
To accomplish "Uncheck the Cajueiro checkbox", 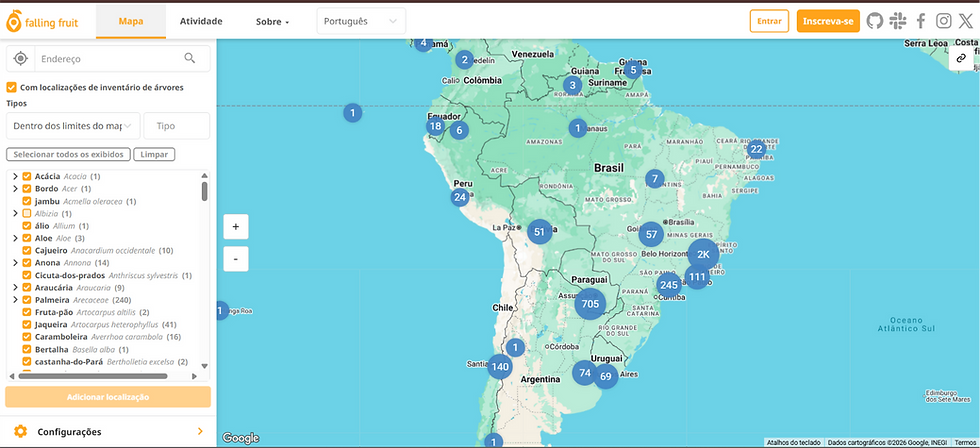I will 26,251.
